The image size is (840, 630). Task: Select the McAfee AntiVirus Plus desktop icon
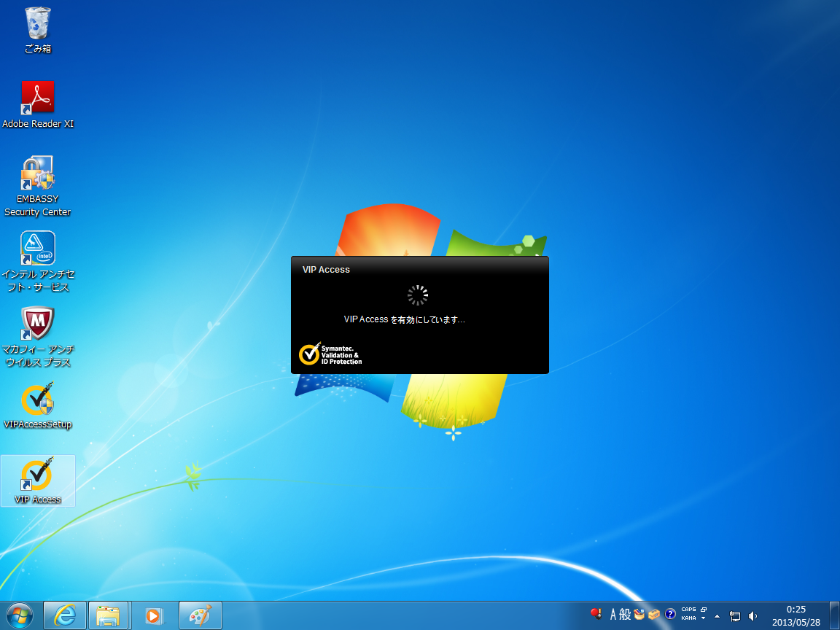(37, 324)
